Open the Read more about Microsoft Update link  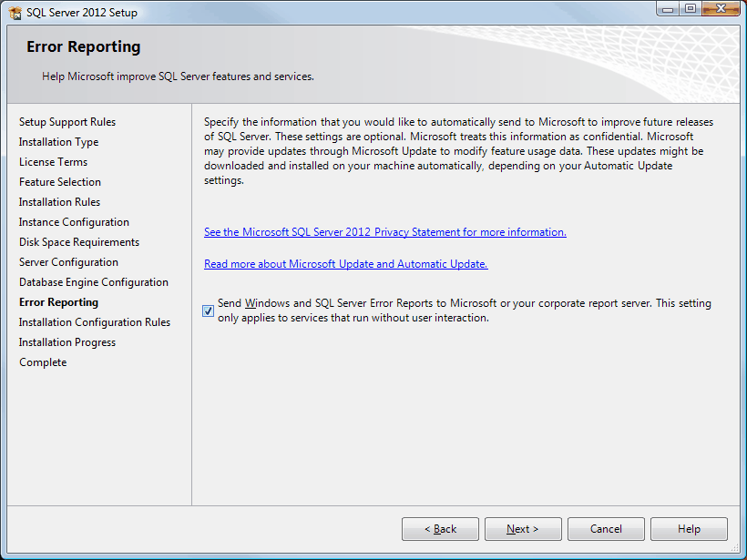pyautogui.click(x=346, y=264)
